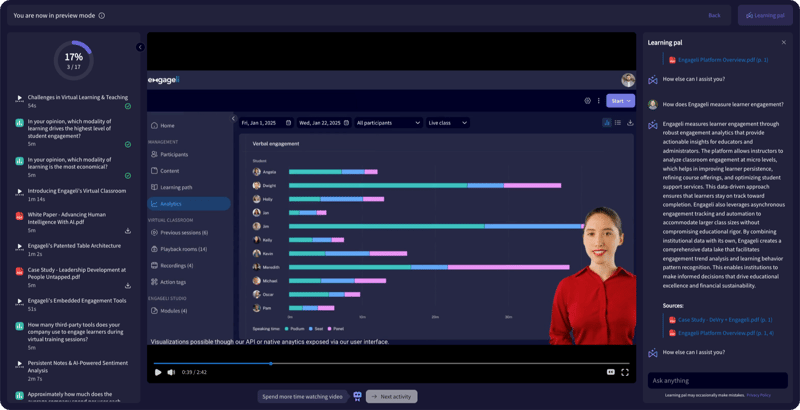The width and height of the screenshot is (800, 410).
Task: Close the Learning pal panel
Action: click(784, 42)
